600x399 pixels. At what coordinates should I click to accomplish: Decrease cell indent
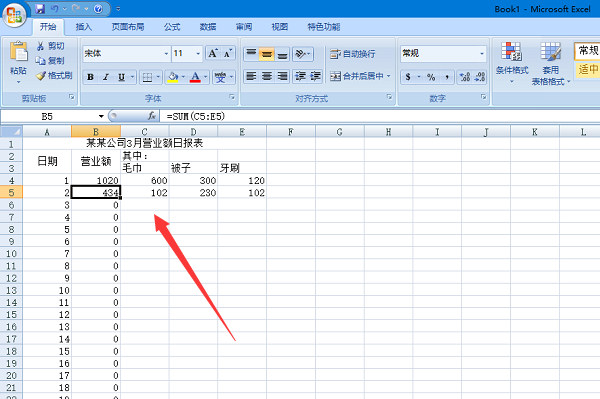(x=300, y=77)
